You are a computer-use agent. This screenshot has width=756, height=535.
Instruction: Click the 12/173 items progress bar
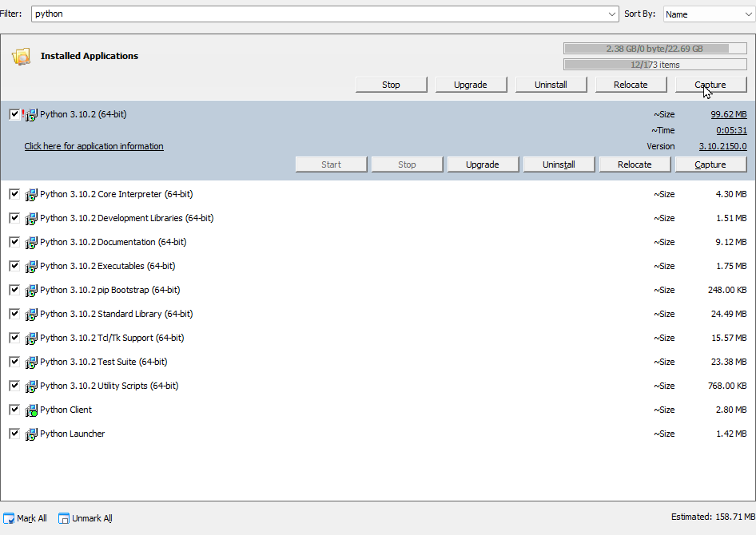(x=656, y=63)
